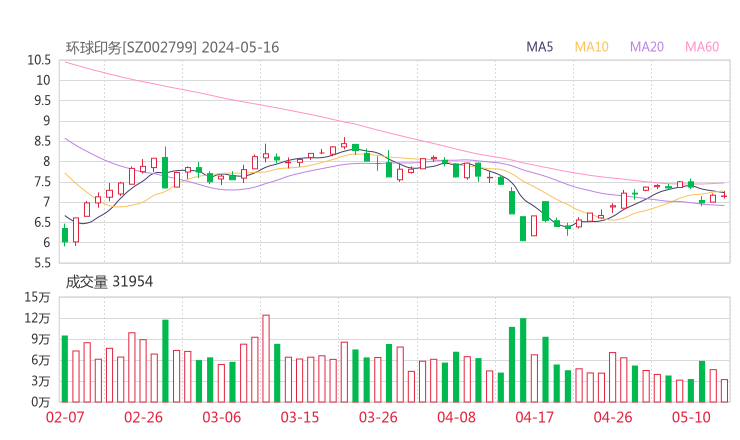Click the MA5 legend label
The image size is (740, 440).
pyautogui.click(x=539, y=47)
